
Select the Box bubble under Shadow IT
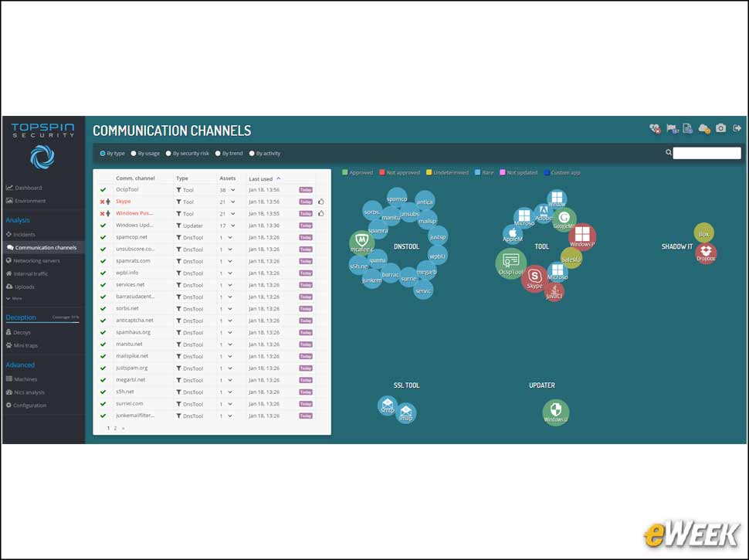[x=703, y=232]
